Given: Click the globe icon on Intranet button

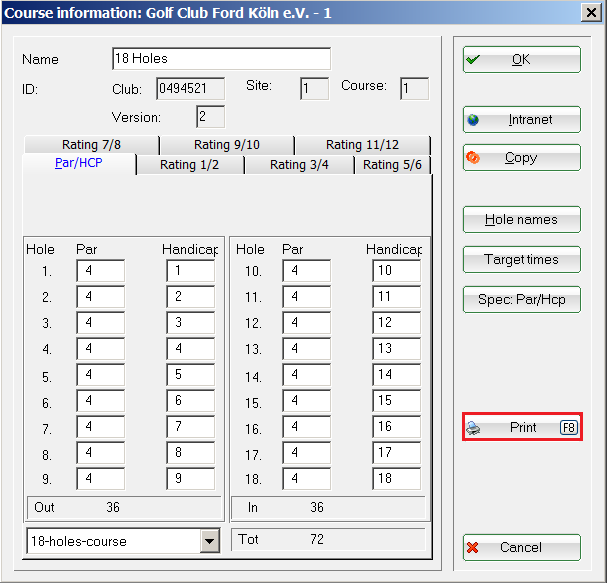Looking at the screenshot, I should point(473,120).
